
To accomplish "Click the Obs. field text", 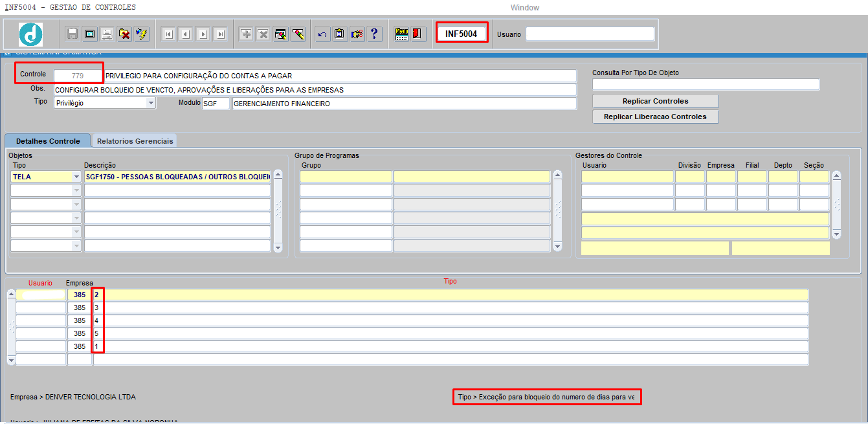I will tap(315, 90).
